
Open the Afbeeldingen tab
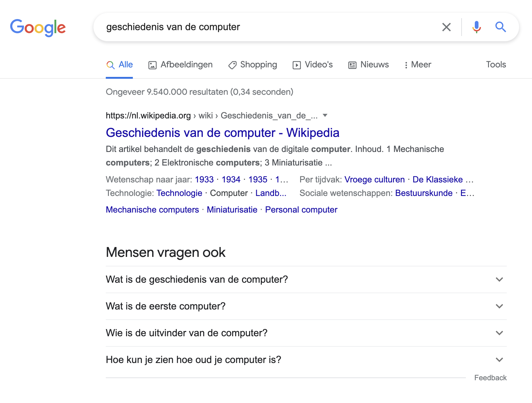click(181, 65)
